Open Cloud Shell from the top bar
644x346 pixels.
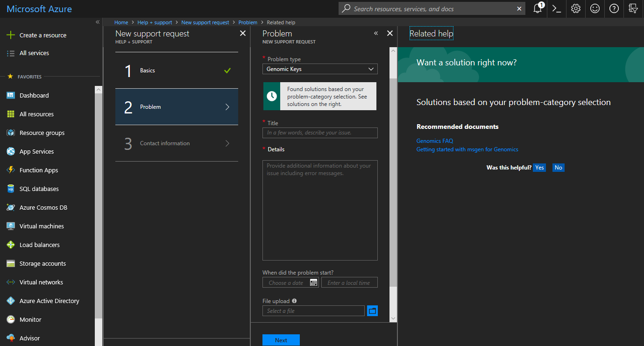[557, 9]
